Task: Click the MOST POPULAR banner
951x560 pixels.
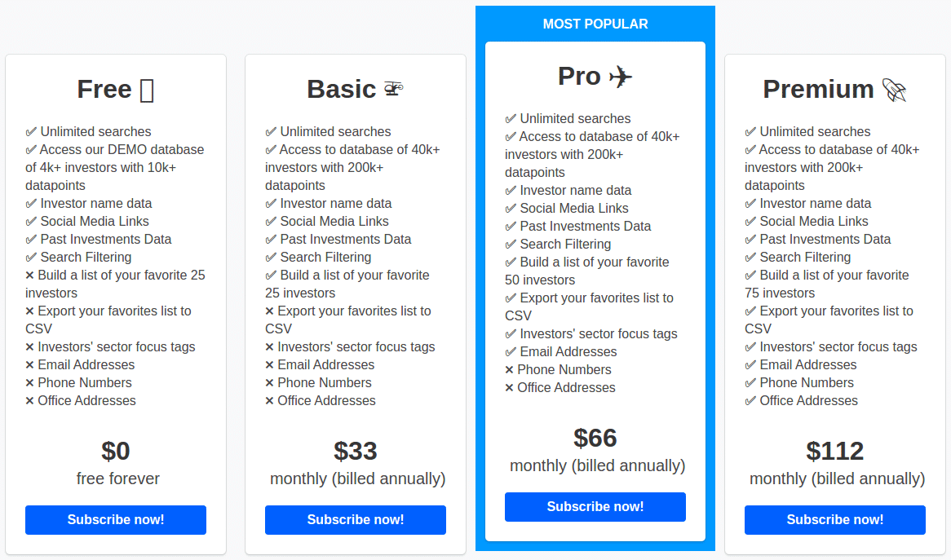Action: tap(595, 24)
